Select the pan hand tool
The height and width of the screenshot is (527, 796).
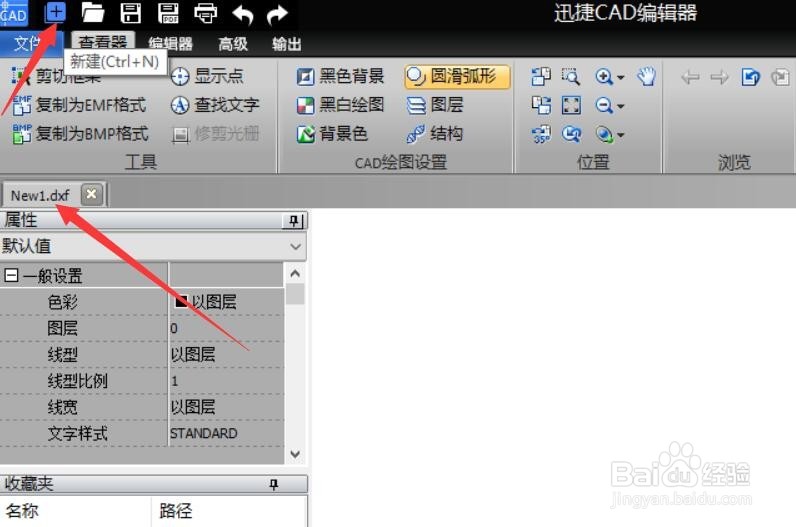tap(647, 77)
